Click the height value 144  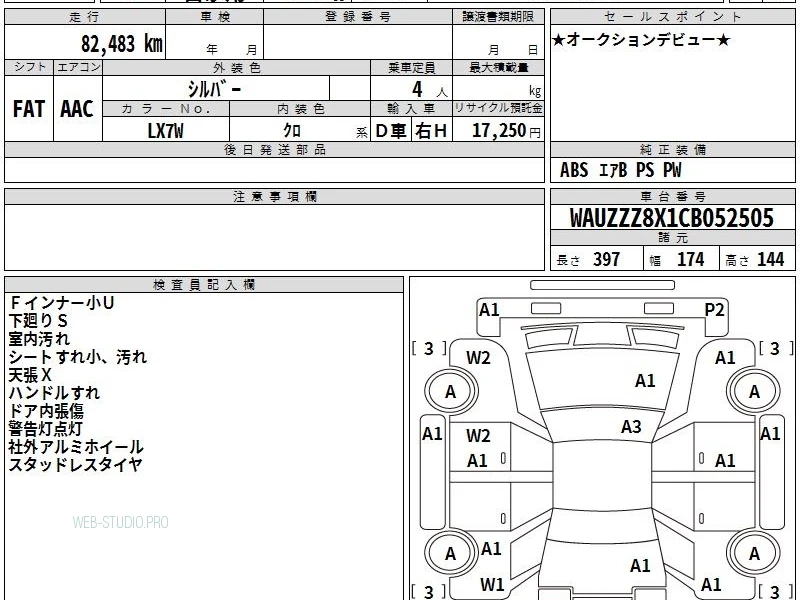[x=770, y=259]
